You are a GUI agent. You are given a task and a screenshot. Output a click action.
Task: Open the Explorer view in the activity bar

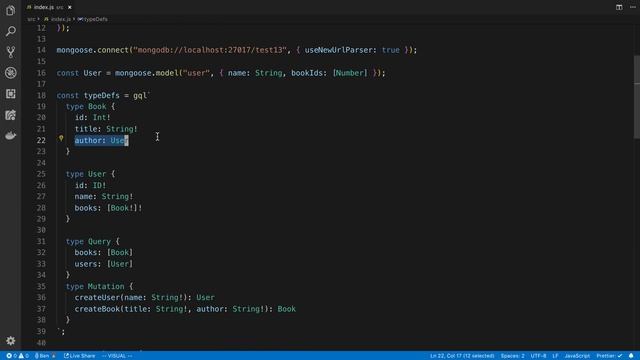click(11, 10)
